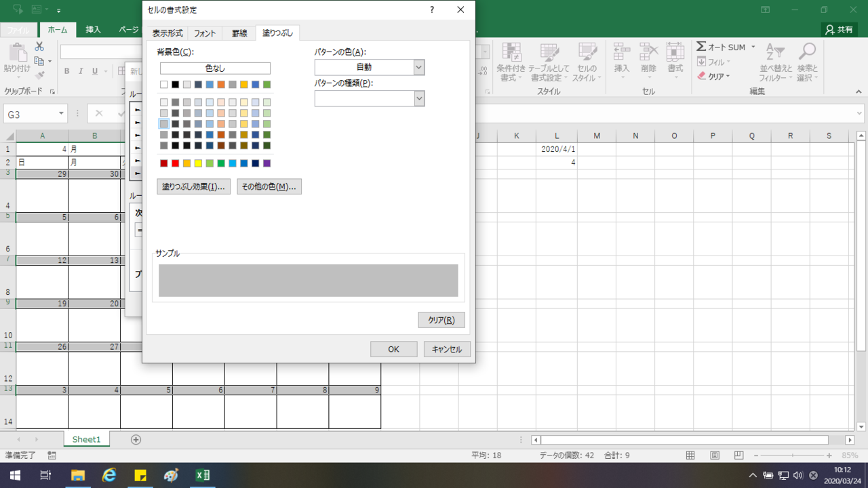Click the 共有 share button
The height and width of the screenshot is (488, 868).
coord(839,30)
